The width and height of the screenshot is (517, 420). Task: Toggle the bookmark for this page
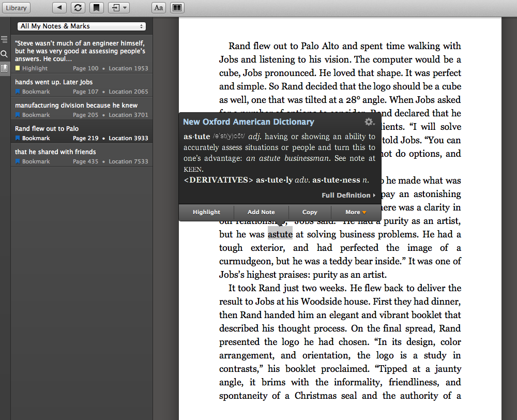point(96,8)
